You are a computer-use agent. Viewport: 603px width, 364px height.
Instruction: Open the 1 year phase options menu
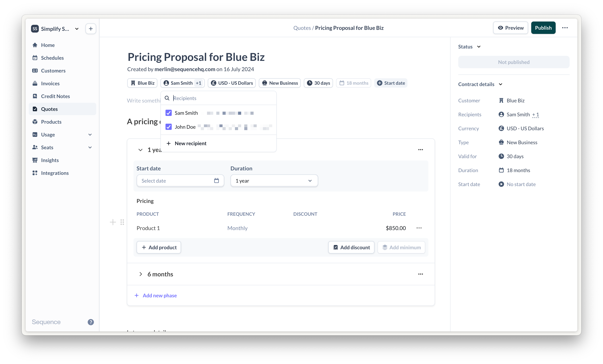tap(420, 150)
